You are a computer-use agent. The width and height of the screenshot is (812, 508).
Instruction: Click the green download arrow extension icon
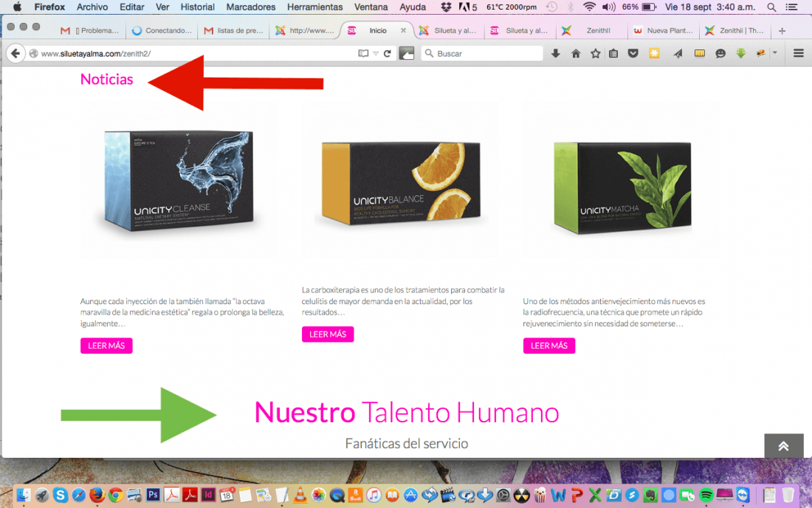tap(741, 53)
